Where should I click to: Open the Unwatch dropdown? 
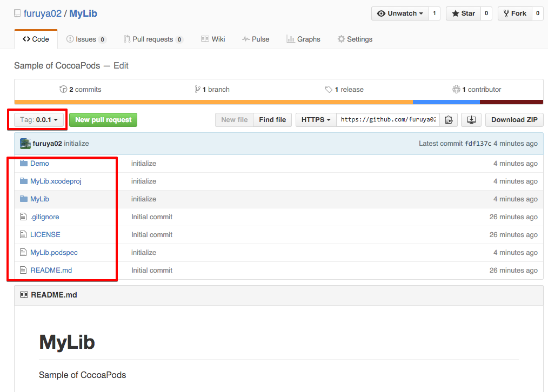tap(400, 13)
